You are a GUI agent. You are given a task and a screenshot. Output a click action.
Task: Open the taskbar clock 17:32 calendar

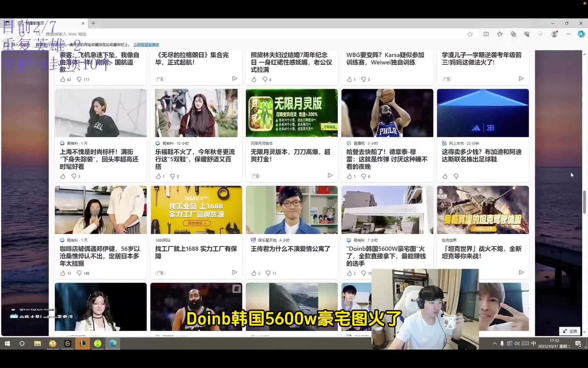tap(554, 343)
